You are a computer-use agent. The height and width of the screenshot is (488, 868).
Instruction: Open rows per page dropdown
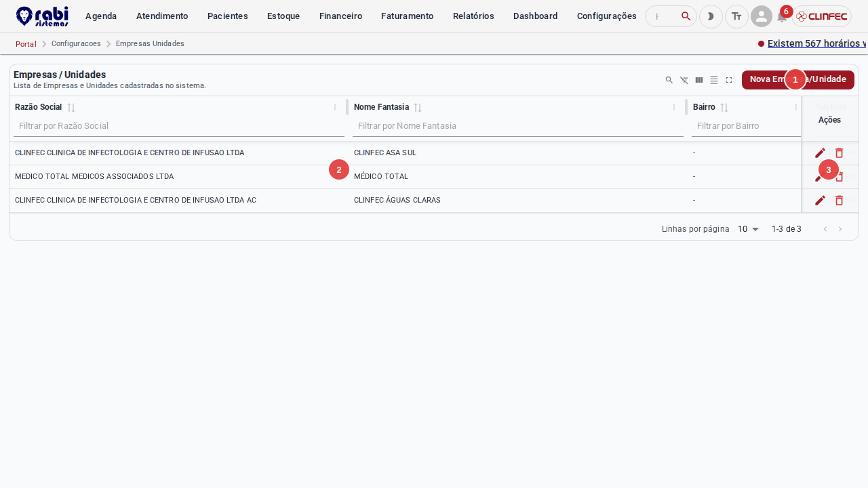pos(748,229)
